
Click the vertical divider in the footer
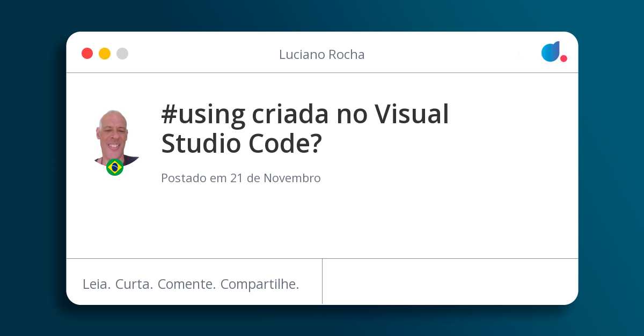[x=322, y=281]
